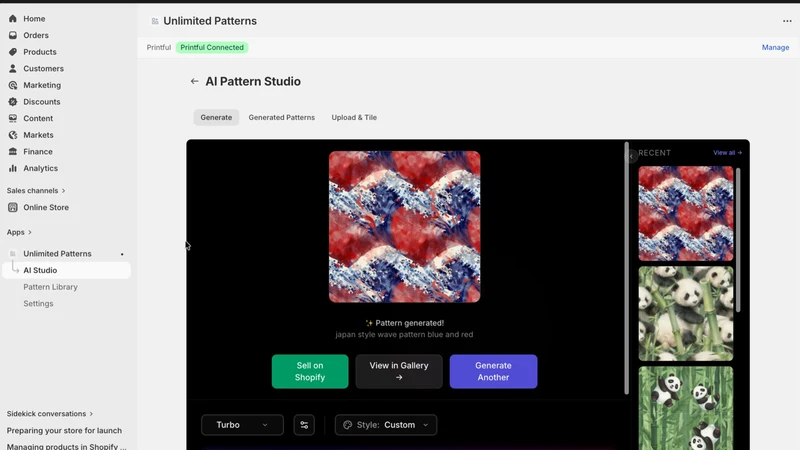
Task: Click the Unlimited Patterns app icon in sidebar
Action: 13,254
